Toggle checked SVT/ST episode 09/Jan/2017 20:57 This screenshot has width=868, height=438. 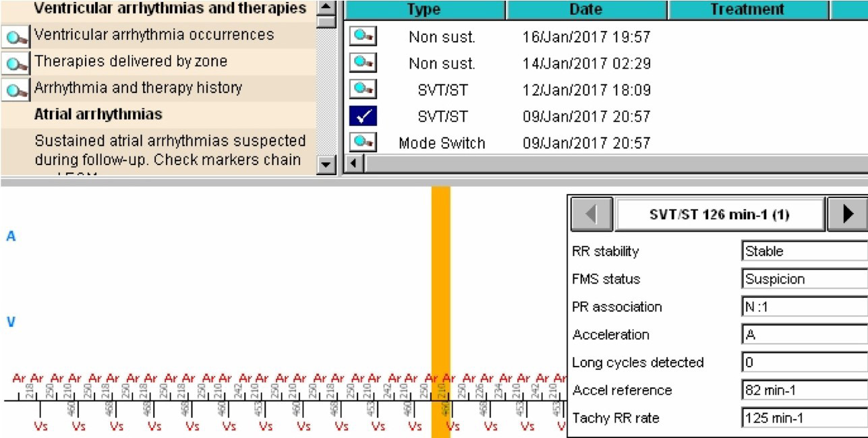pyautogui.click(x=363, y=117)
